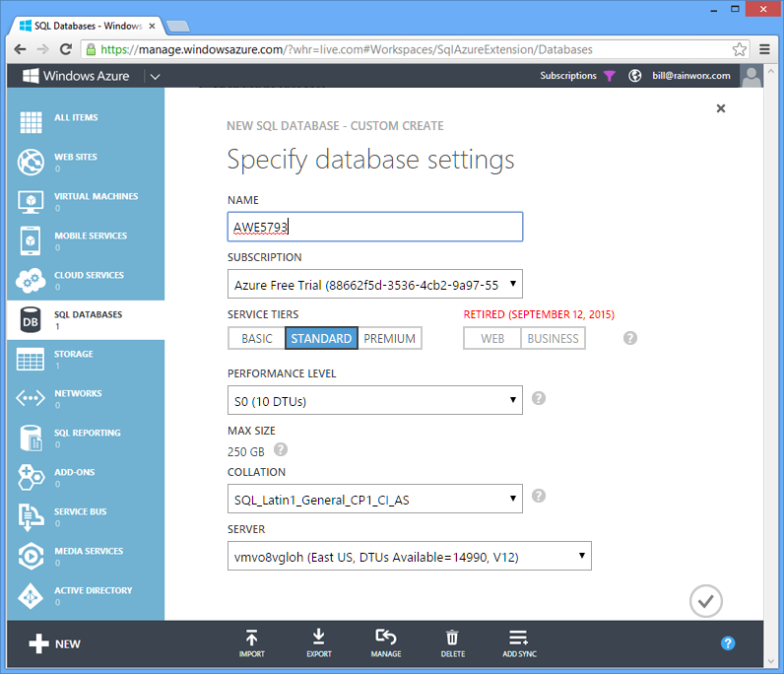Click the Subscriptions filter funnel icon
This screenshot has height=674, width=784.
click(609, 76)
